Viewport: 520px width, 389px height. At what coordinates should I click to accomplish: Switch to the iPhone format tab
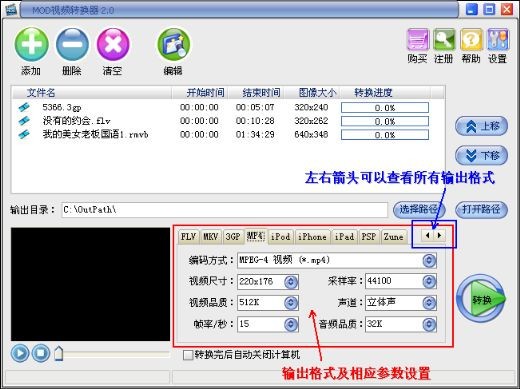pyautogui.click(x=312, y=237)
